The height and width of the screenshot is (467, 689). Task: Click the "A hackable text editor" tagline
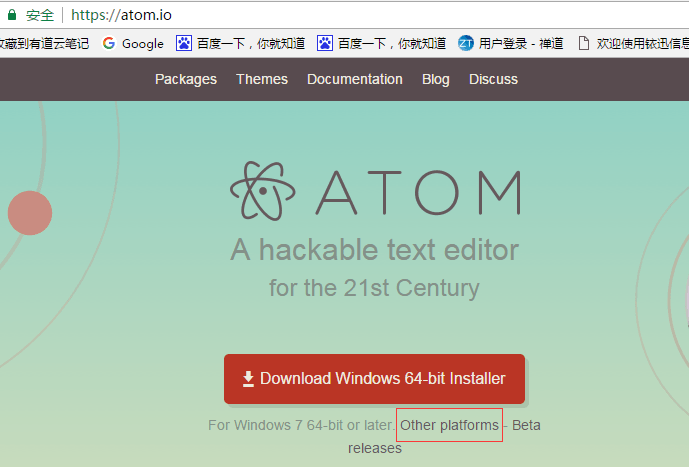[374, 249]
